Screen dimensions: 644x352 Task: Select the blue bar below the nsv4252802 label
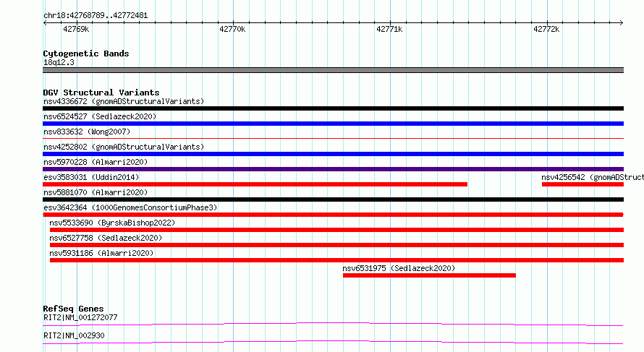(333, 154)
